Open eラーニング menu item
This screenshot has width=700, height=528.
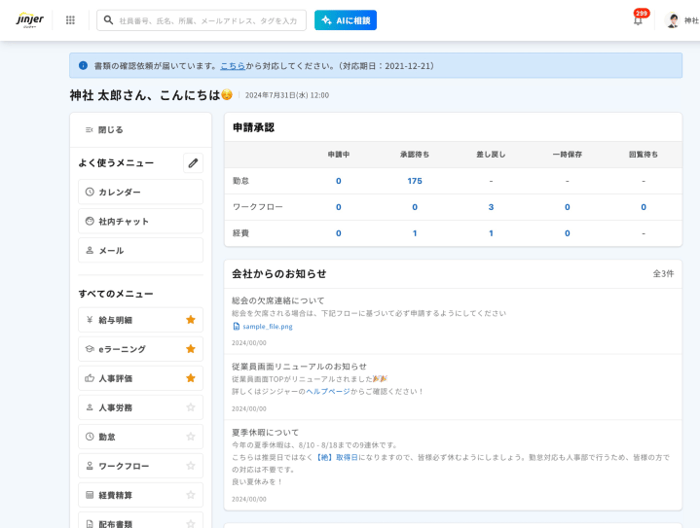click(141, 349)
